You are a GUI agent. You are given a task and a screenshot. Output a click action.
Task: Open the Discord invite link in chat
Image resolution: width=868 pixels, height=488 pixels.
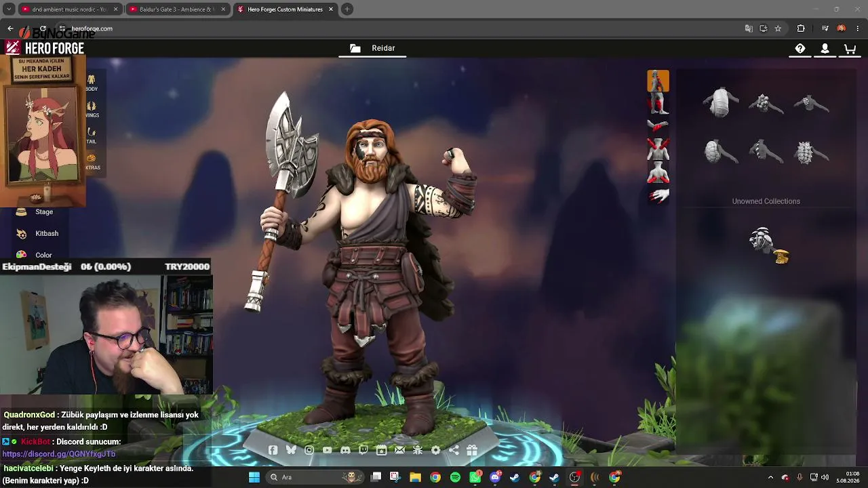click(x=59, y=454)
